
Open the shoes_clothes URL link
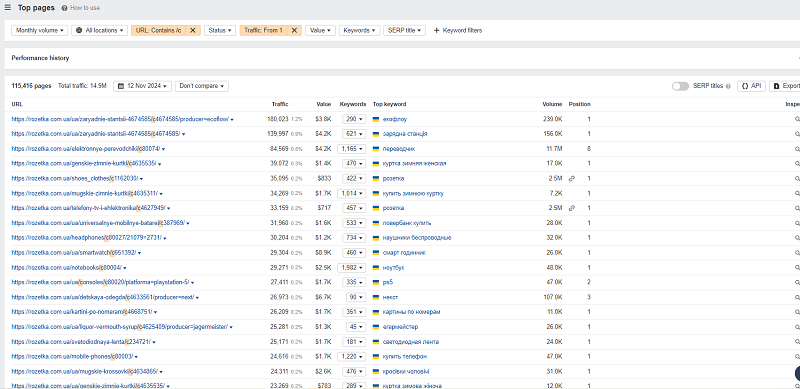74,179
